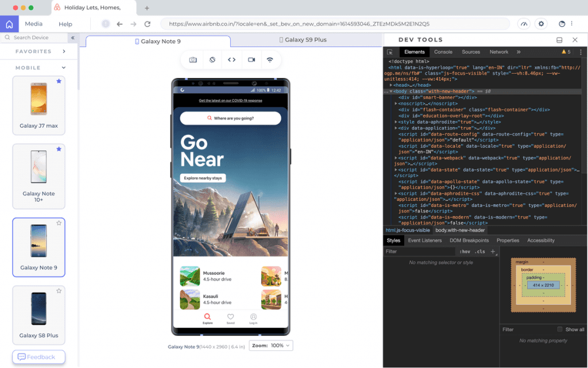Start screen recording with video camera icon
The height and width of the screenshot is (368, 588).
pyautogui.click(x=251, y=60)
